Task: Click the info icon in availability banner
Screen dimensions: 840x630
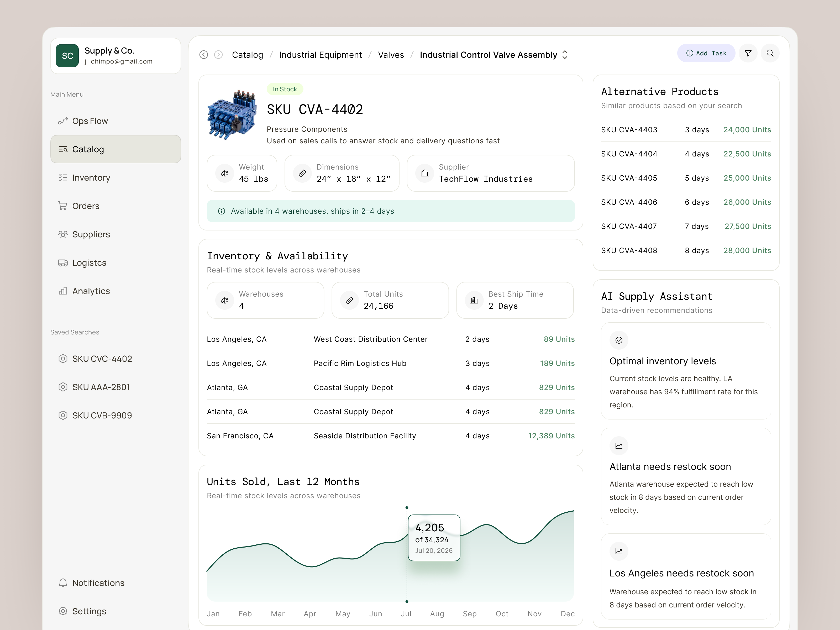Action: pos(221,211)
